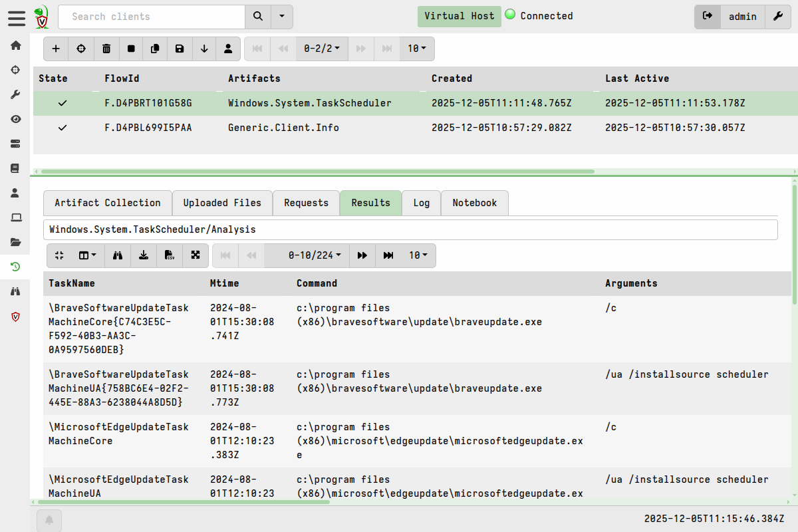Open the column selector dropdown in results toolbar
The image size is (798, 532).
coord(86,255)
